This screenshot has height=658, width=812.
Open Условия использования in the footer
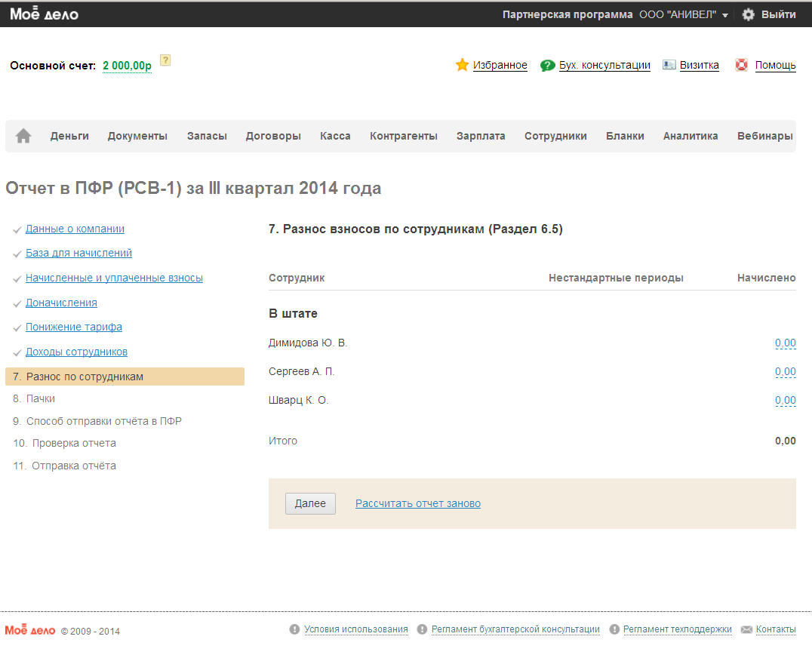click(355, 629)
